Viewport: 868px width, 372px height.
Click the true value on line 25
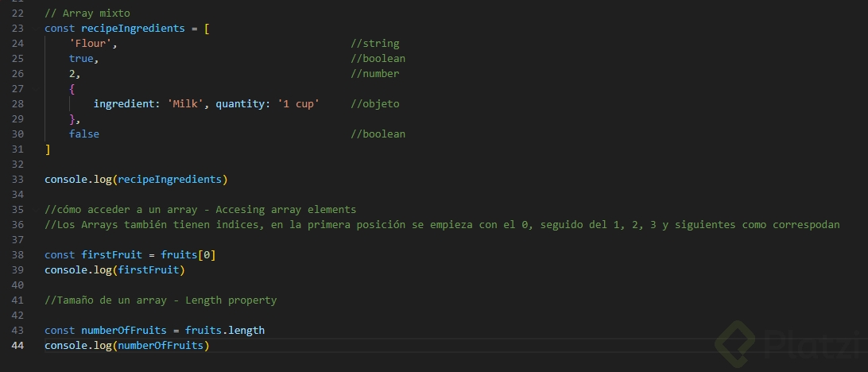(x=81, y=59)
